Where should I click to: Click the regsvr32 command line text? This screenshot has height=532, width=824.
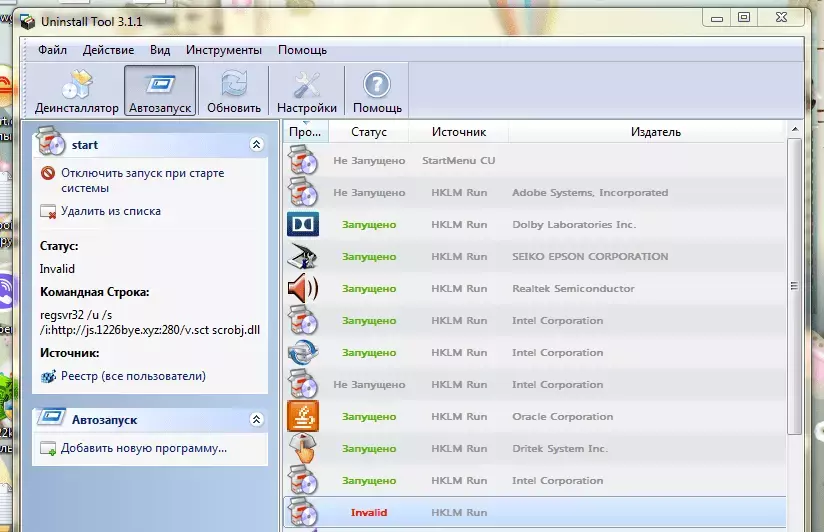[150, 322]
